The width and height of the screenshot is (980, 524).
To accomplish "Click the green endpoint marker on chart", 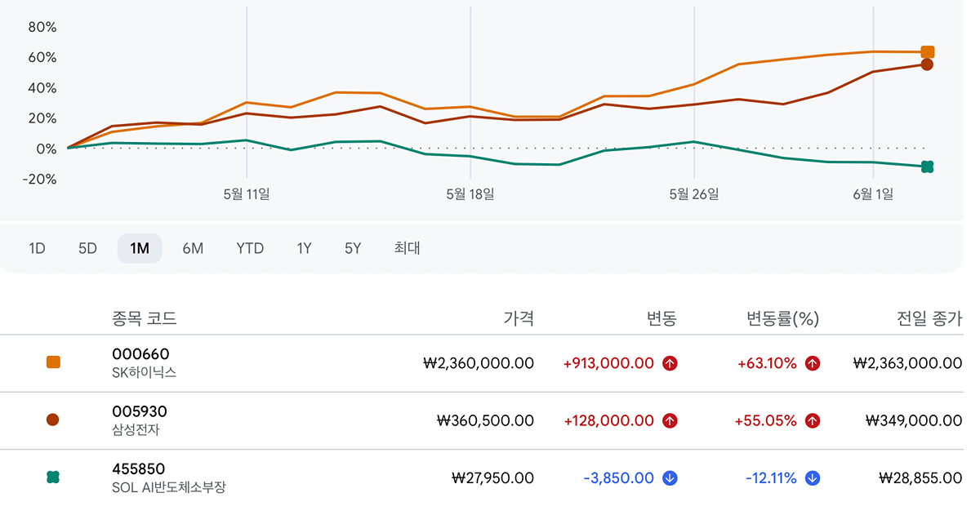I will 927,167.
